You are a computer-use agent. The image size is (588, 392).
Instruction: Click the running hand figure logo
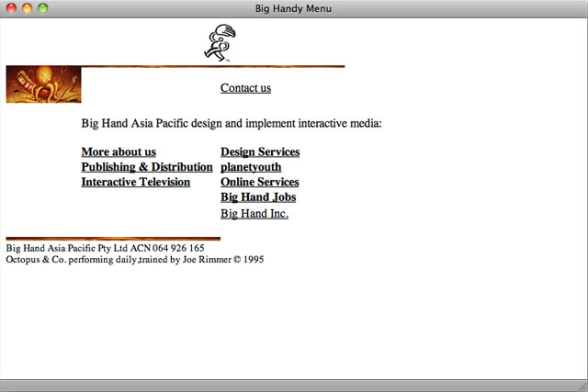coord(220,43)
